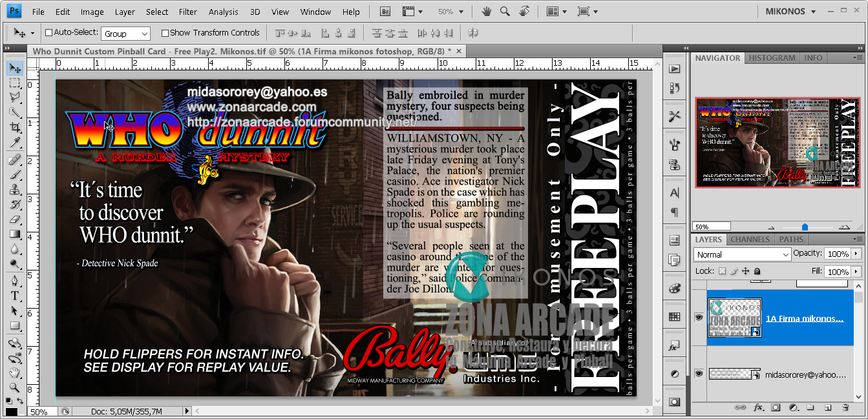Toggle Lock All padlock icon

(757, 272)
